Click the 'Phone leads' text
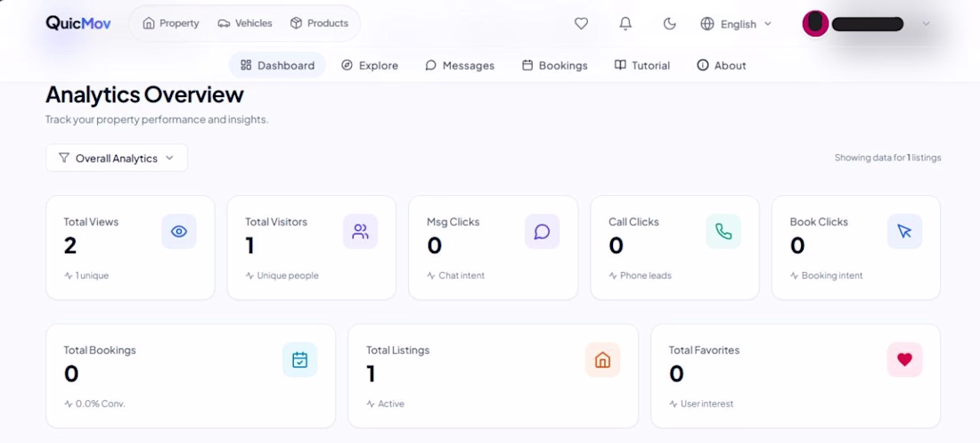 tap(646, 275)
